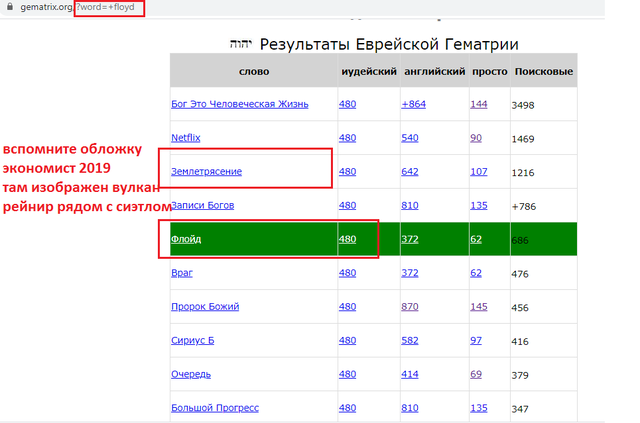Viewport: 640px width, 423px height.
Task: Click 372 in the Враг row
Action: (x=410, y=273)
